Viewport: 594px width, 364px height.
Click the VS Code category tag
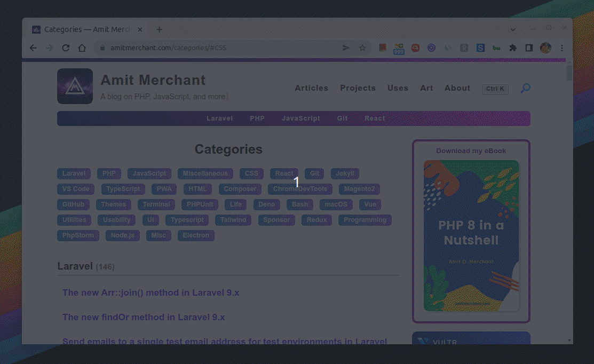[x=76, y=189]
